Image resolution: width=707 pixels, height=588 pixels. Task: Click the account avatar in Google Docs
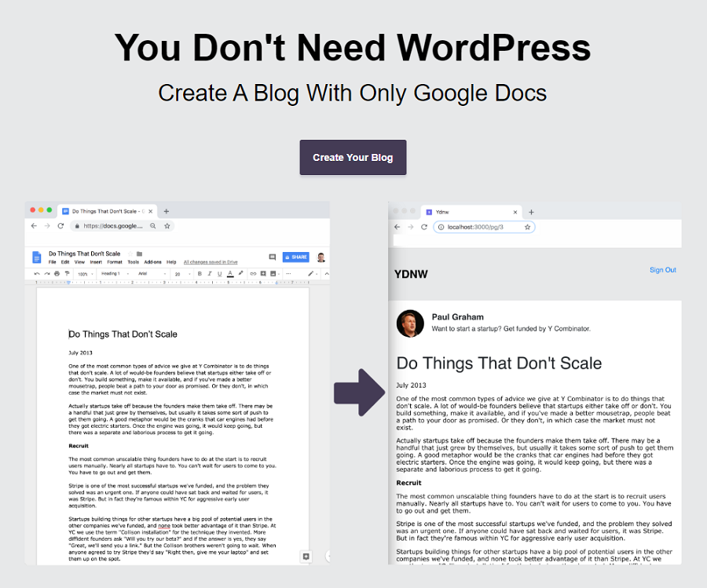[321, 257]
